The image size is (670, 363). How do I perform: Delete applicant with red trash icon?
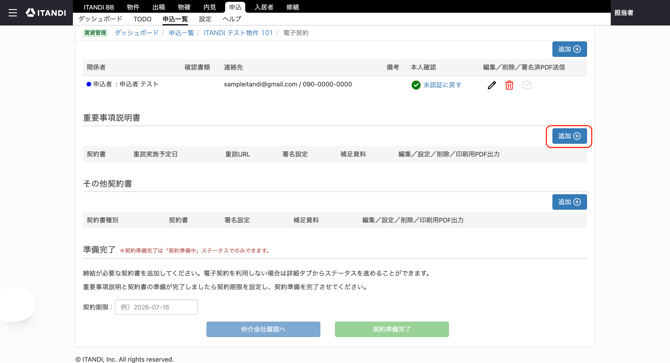pos(509,85)
